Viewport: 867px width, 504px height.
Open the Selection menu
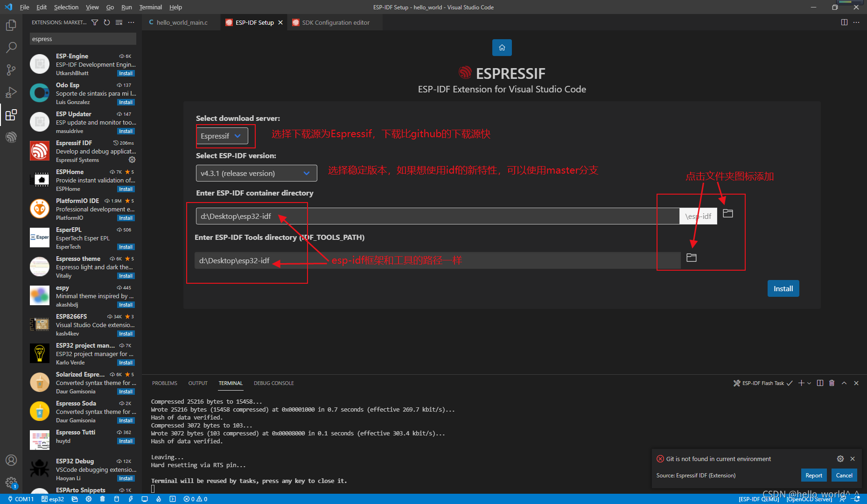(x=66, y=7)
